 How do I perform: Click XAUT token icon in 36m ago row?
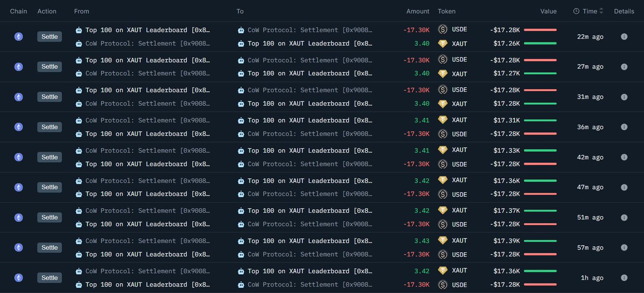coord(443,119)
